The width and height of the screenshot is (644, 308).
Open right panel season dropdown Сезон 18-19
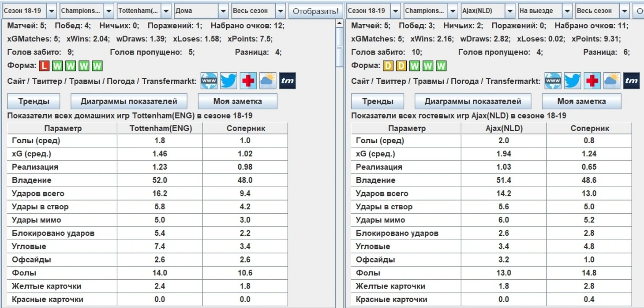pyautogui.click(x=373, y=11)
